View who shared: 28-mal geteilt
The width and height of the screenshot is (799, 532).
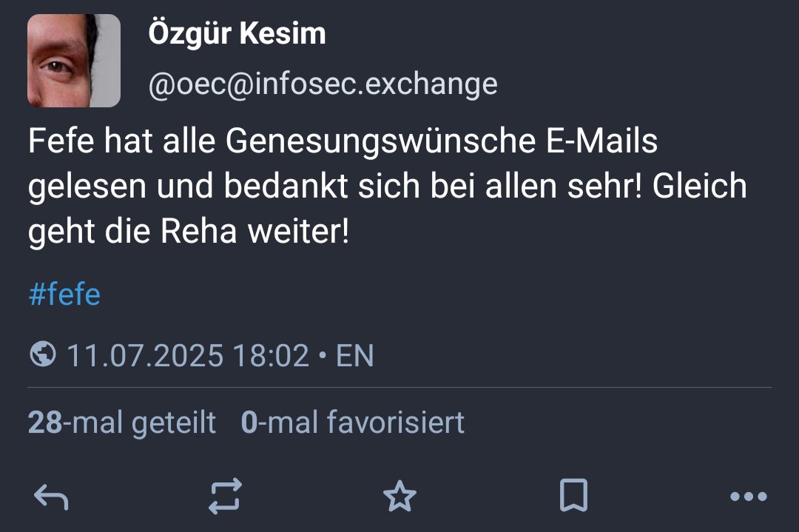pyautogui.click(x=122, y=422)
